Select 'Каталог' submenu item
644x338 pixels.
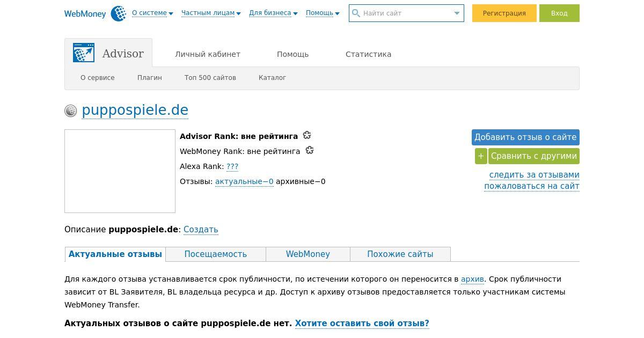pos(272,78)
